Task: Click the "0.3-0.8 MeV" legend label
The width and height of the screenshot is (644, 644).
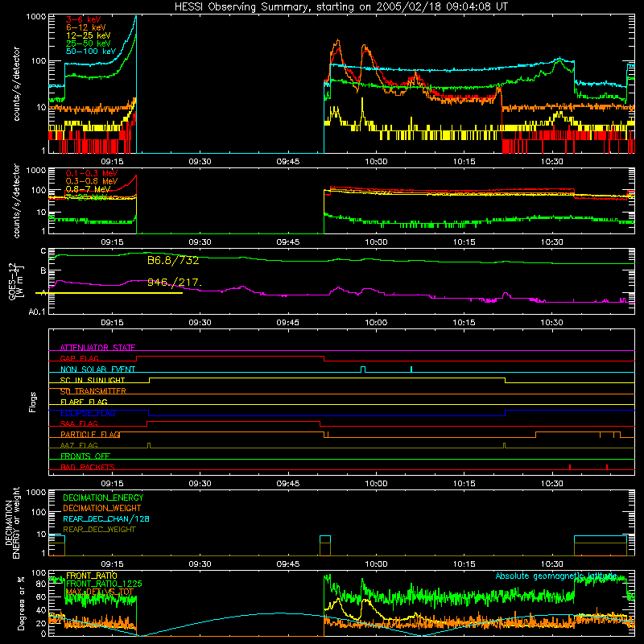Action: pyautogui.click(x=92, y=181)
